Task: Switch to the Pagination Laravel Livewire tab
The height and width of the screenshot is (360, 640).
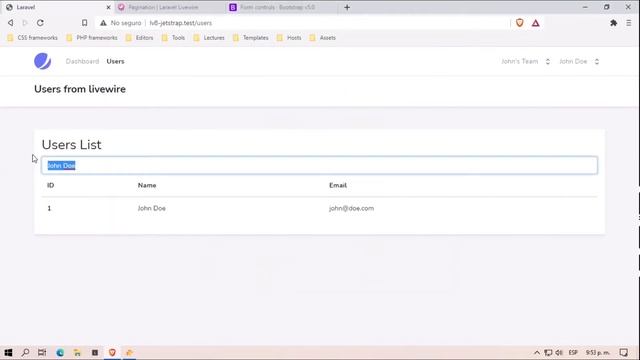Action: (x=163, y=7)
